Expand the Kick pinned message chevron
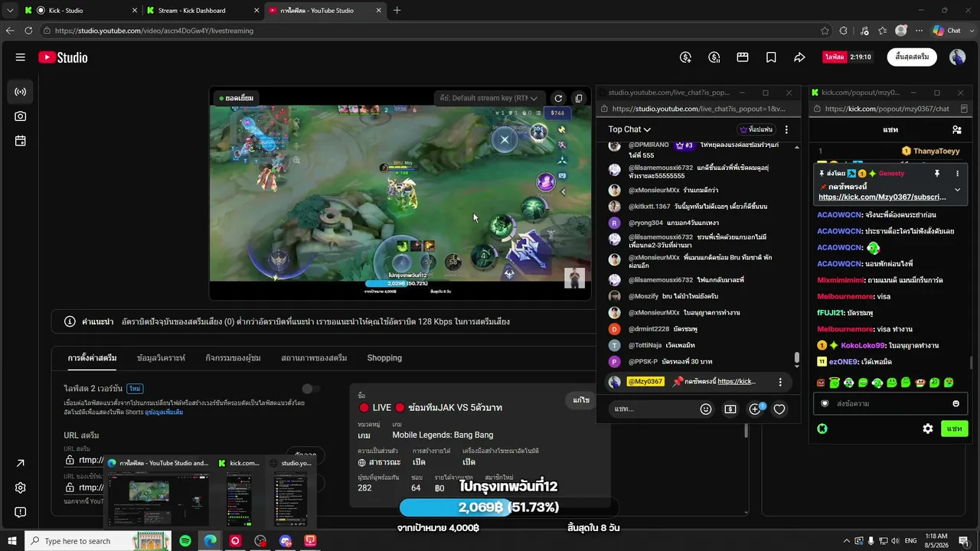Image resolution: width=980 pixels, height=551 pixels. pos(957,190)
